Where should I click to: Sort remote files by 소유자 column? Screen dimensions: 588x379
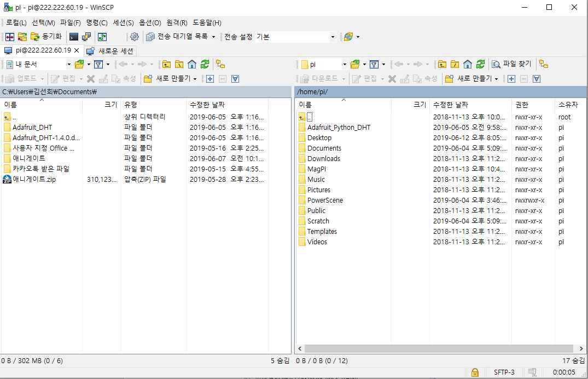click(x=570, y=105)
